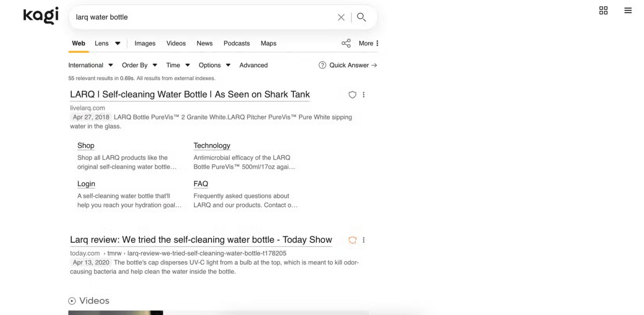Click the Apr 27, 2018 date label
The height and width of the screenshot is (315, 644).
pos(91,117)
